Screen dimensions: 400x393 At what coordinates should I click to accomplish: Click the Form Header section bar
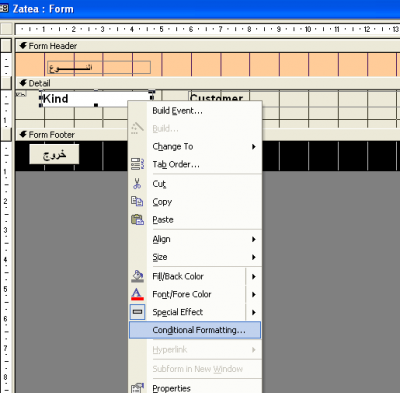(x=207, y=46)
